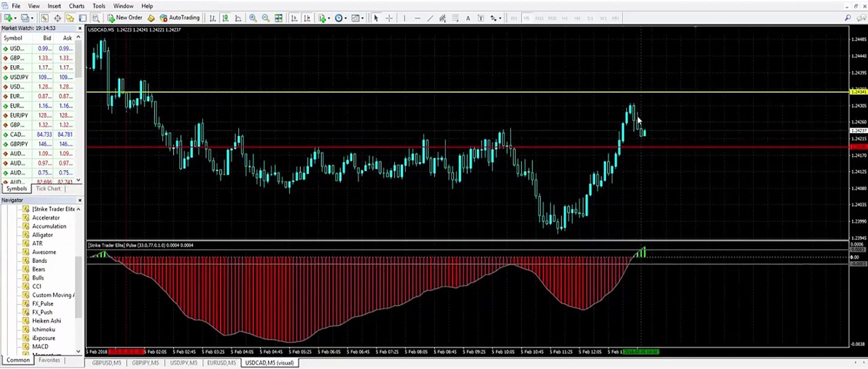The height and width of the screenshot is (369, 868).
Task: Select the red horizontal line on chart
Action: pyautogui.click(x=467, y=147)
